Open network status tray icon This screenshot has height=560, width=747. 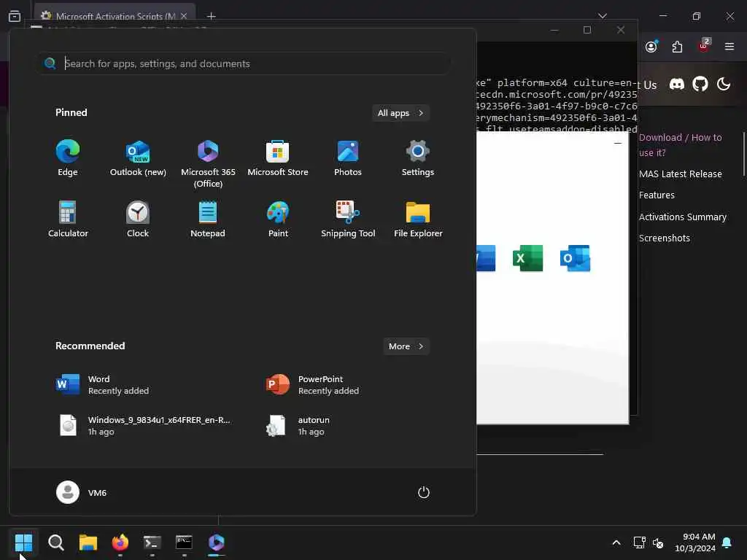(639, 542)
